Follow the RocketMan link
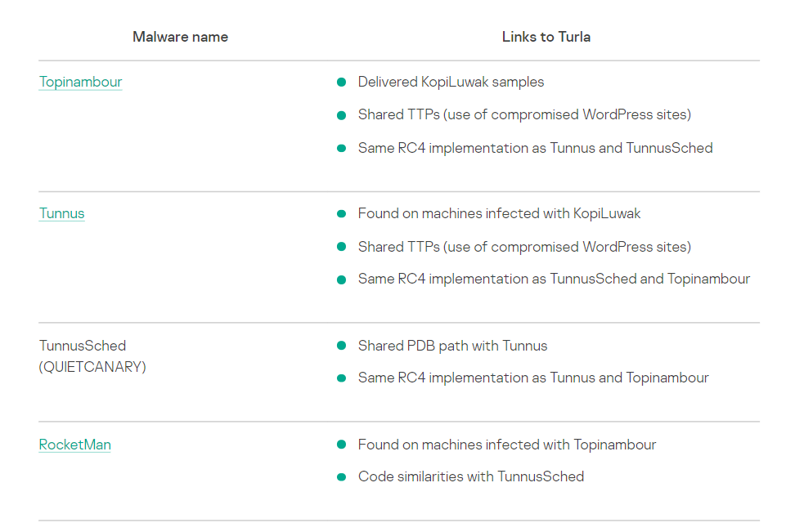The width and height of the screenshot is (786, 532). pyautogui.click(x=74, y=445)
